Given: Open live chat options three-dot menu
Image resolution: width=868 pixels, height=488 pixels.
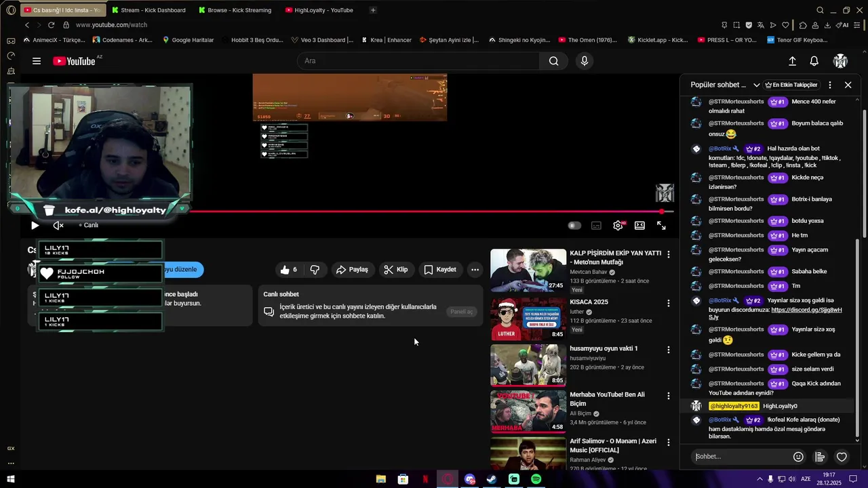Looking at the screenshot, I should 830,85.
